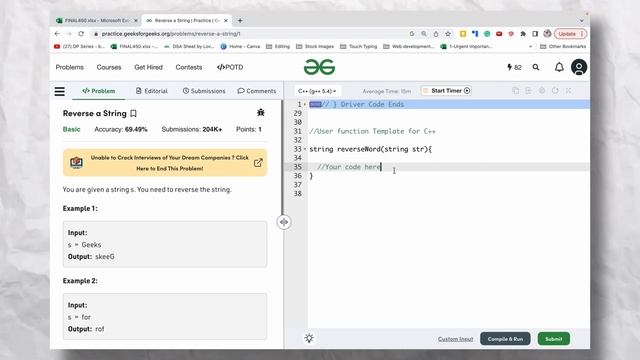Screen dimensions: 640x360
Task: Open Custom Input link
Action: point(456,339)
